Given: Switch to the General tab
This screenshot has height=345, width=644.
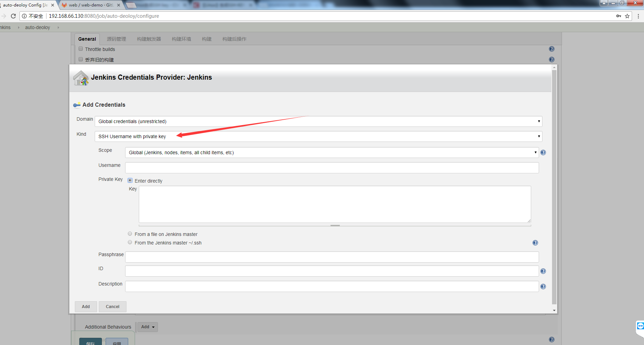Looking at the screenshot, I should pyautogui.click(x=87, y=39).
